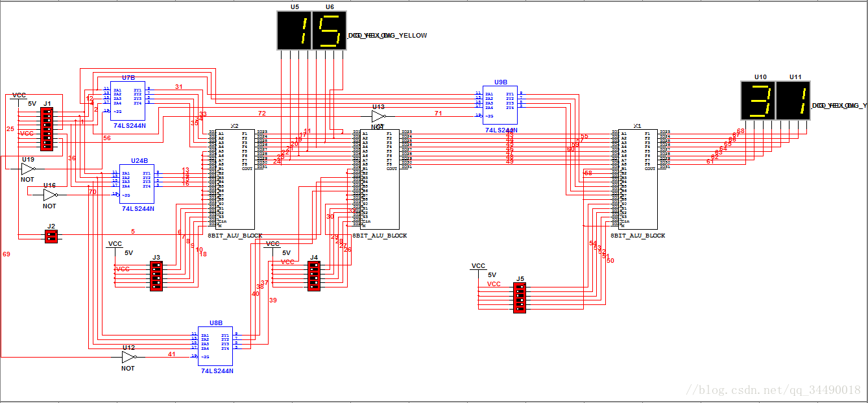Click net label 41 after U12
Viewport: 868px width, 403px height.
pos(172,354)
